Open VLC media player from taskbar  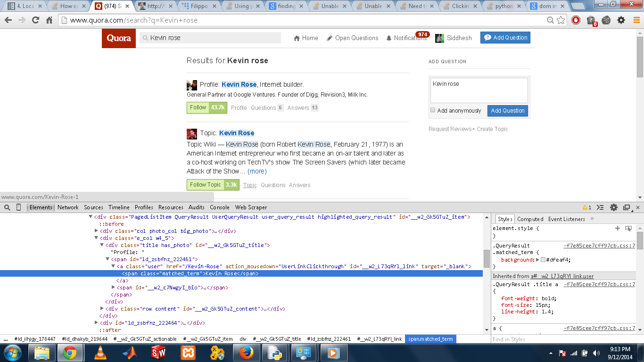100,353
